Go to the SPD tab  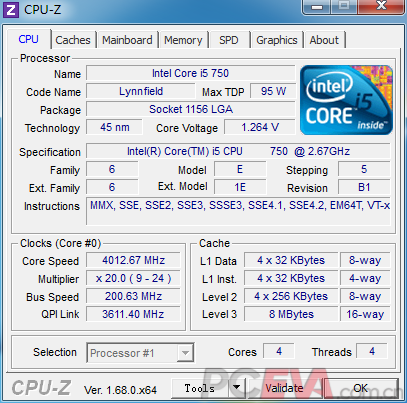tap(229, 40)
